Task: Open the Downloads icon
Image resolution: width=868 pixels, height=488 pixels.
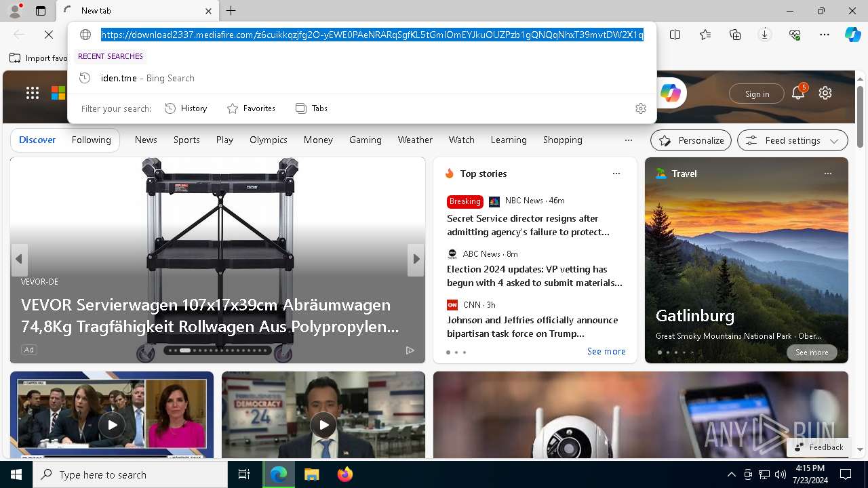Action: tap(765, 35)
